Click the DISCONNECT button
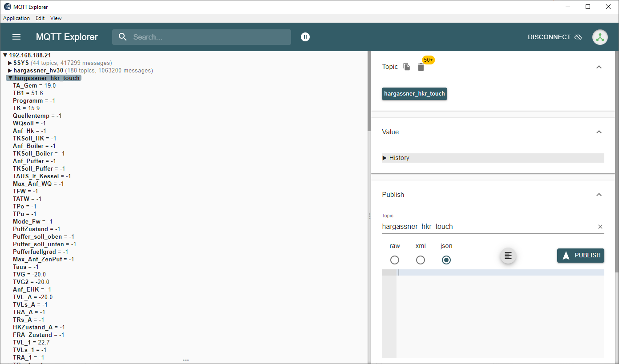The image size is (619, 364). 554,37
